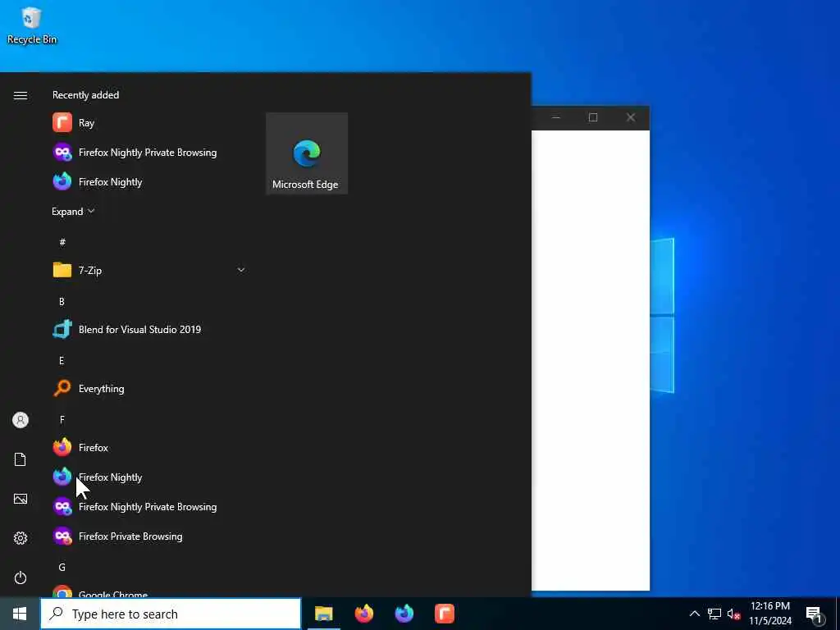Show hidden system tray icons
Viewport: 840px width, 630px height.
click(694, 614)
